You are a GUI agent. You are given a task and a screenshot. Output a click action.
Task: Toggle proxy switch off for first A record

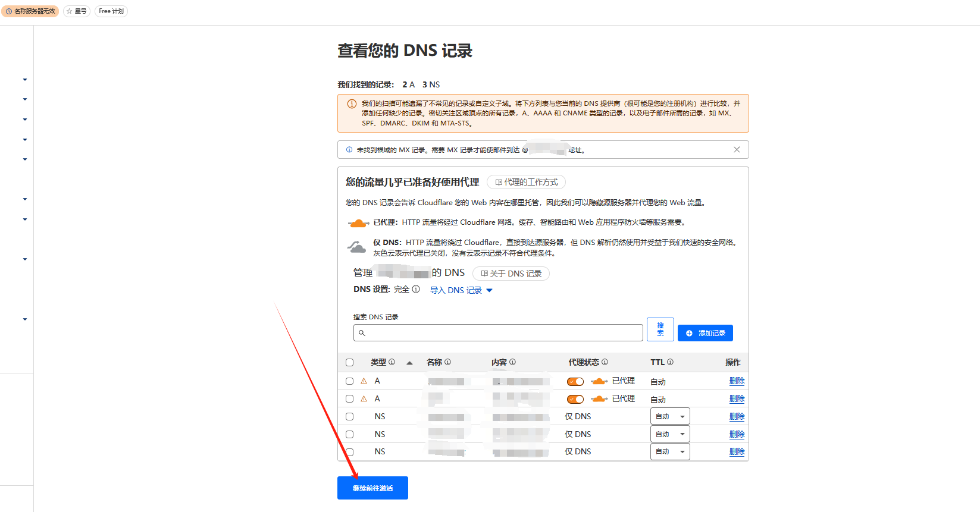coord(575,381)
